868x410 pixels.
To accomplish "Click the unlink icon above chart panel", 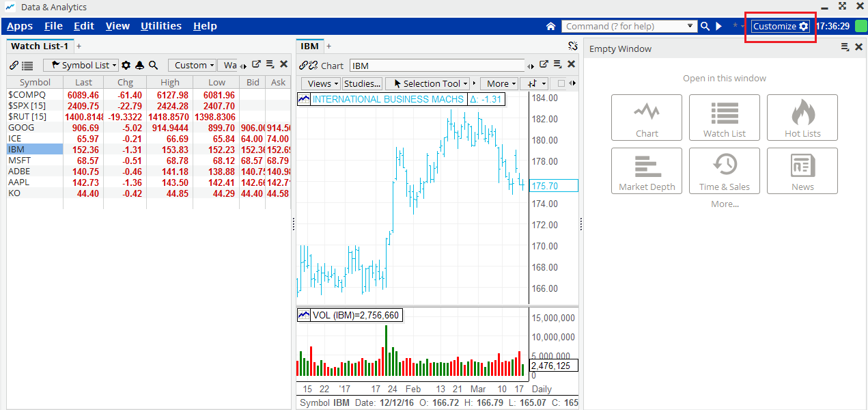I will point(573,46).
